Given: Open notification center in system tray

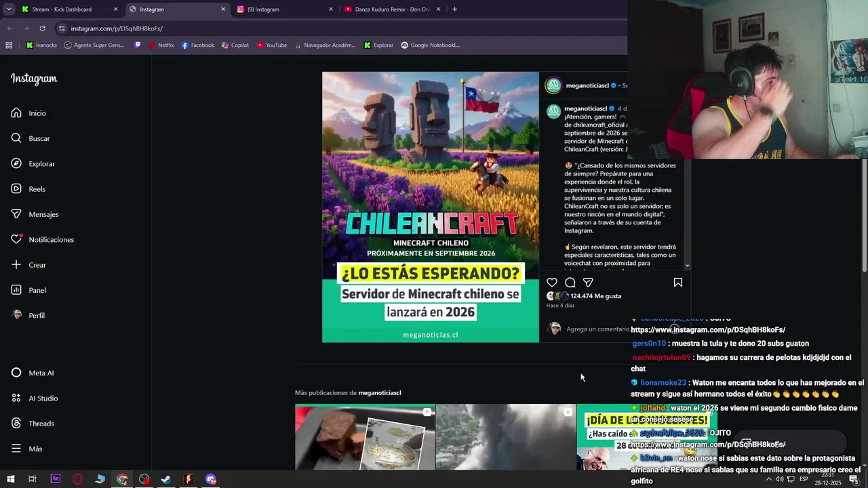Looking at the screenshot, I should coord(854,479).
